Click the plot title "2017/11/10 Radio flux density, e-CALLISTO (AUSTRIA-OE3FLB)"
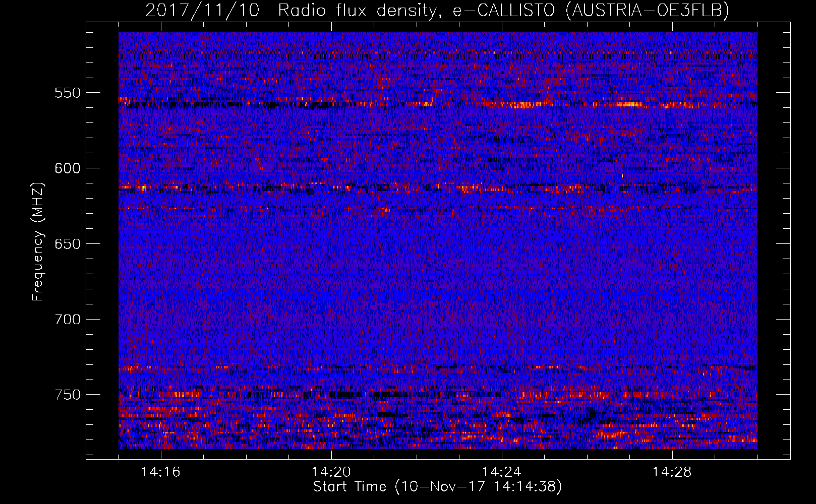This screenshot has width=816, height=504. click(437, 10)
